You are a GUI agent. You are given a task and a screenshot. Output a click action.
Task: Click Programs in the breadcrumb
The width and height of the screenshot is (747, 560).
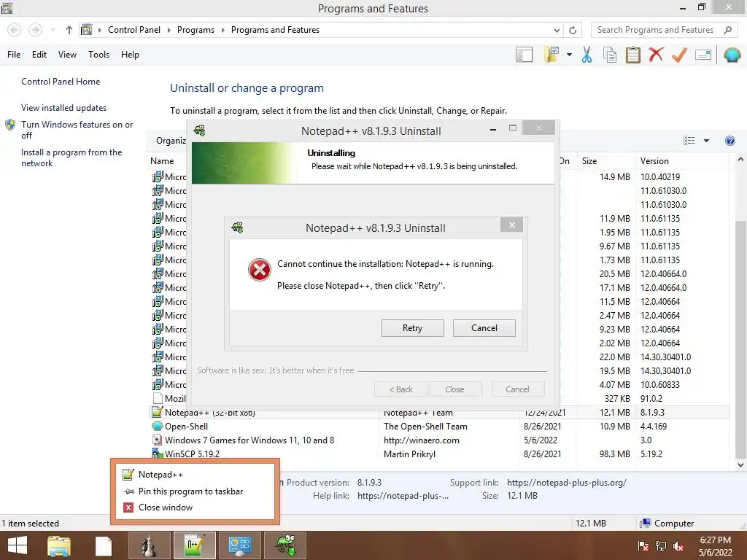click(x=196, y=30)
